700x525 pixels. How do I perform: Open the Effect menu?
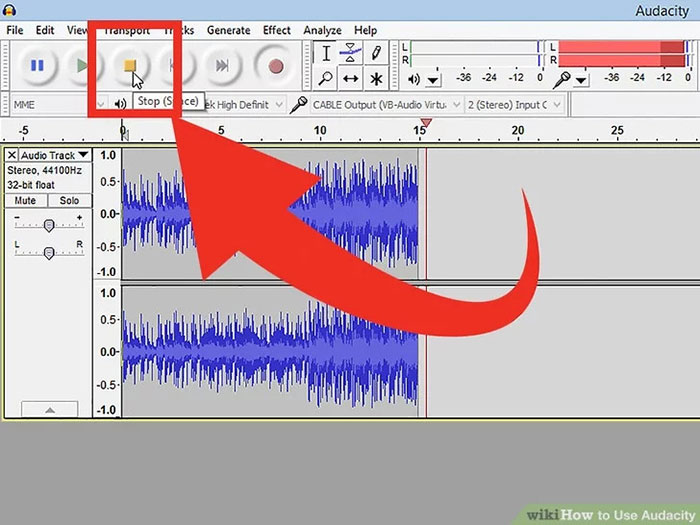tap(277, 30)
